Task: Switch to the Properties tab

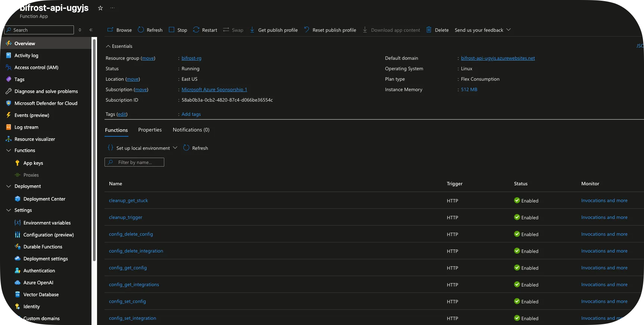Action: pos(150,130)
